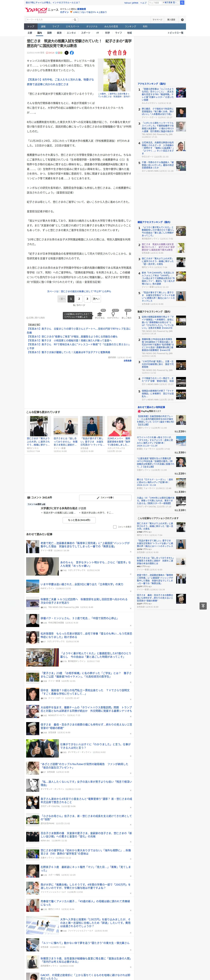Image resolution: width=210 pixels, height=980 pixels.
Task: Open settings via the gear icon
Action: click(x=182, y=20)
